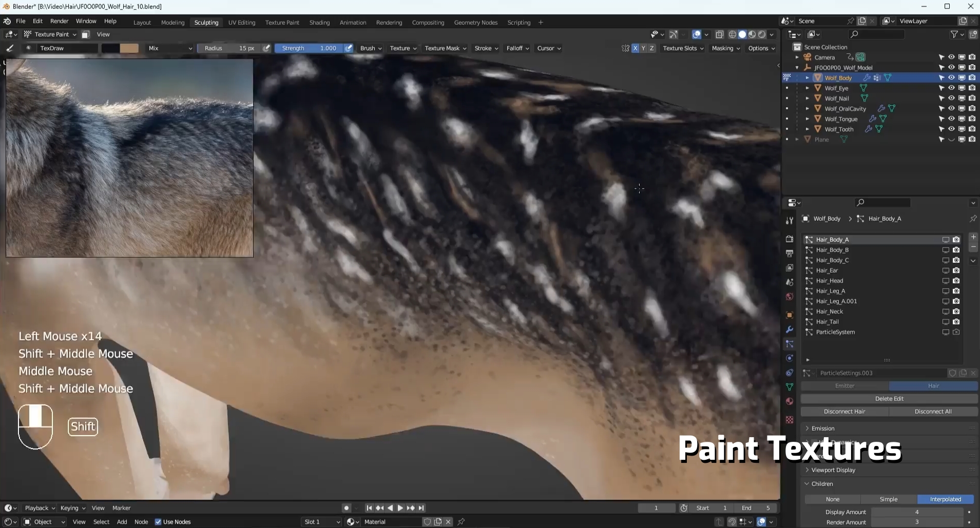This screenshot has height=528, width=980.
Task: Toggle render visibility of Hair_Tail
Action: 956,322
